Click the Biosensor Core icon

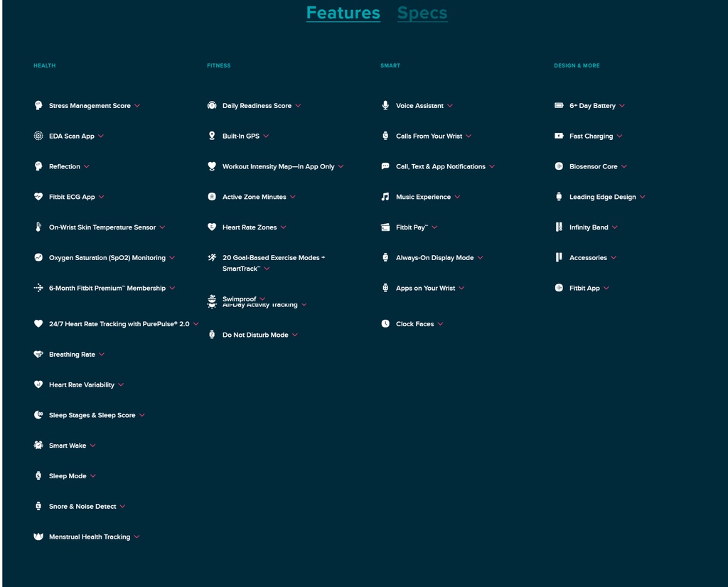point(559,166)
